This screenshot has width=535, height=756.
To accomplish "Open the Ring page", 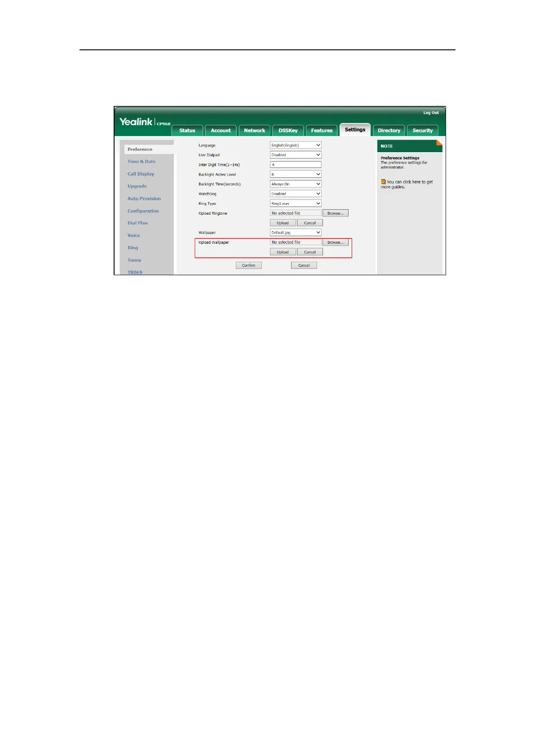I will pyautogui.click(x=133, y=248).
